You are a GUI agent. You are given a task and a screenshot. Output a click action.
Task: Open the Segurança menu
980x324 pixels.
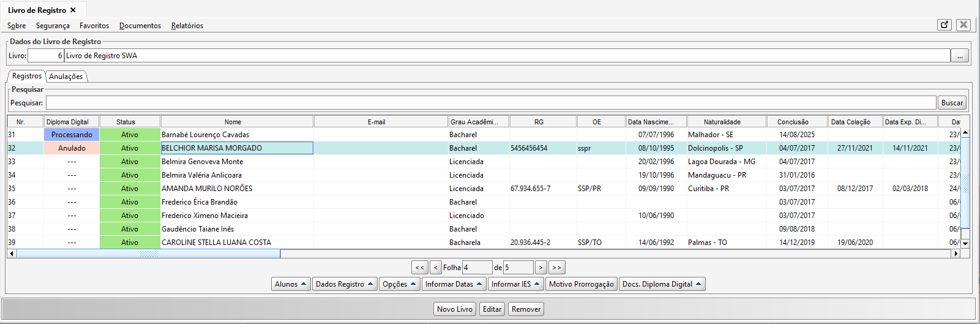(x=53, y=26)
